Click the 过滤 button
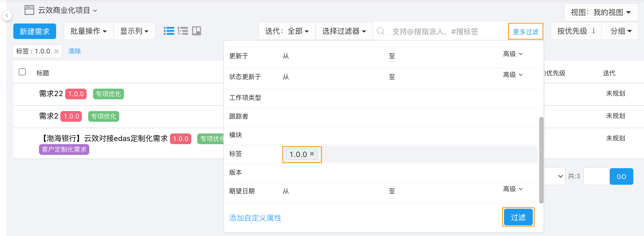The height and width of the screenshot is (236, 644). pyautogui.click(x=518, y=217)
